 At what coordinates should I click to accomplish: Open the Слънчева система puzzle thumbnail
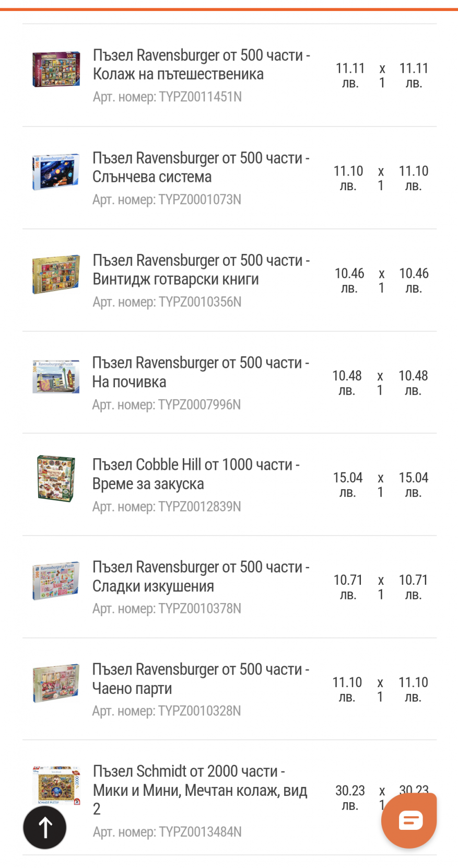tap(56, 172)
